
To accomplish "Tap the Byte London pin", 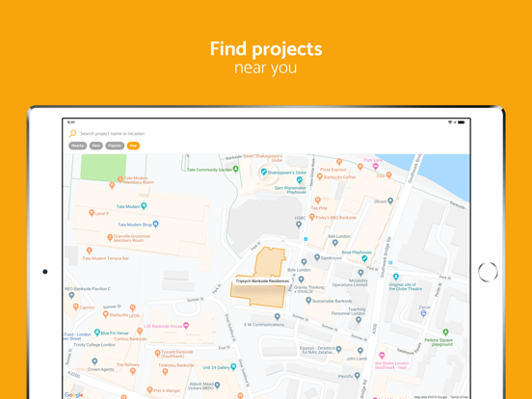I will (304, 262).
